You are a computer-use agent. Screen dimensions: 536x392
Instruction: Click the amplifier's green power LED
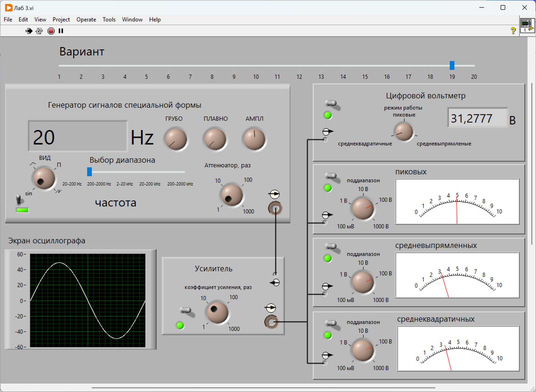pyautogui.click(x=180, y=325)
